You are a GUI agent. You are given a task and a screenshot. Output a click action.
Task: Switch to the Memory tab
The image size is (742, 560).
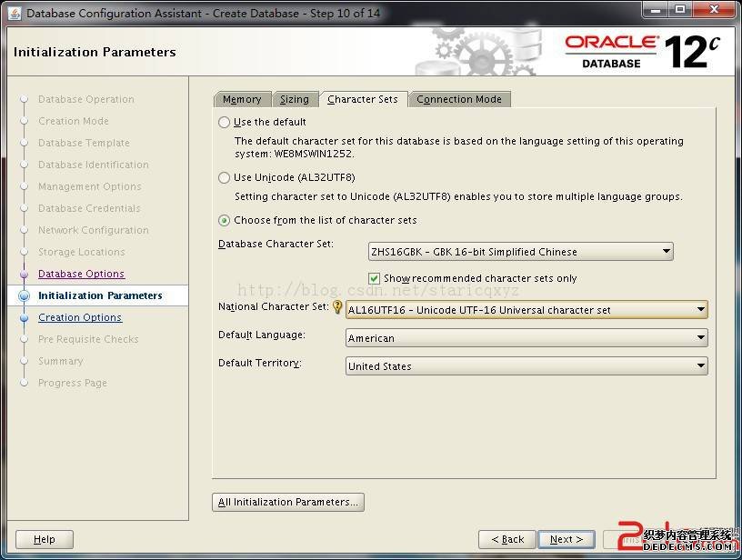242,99
